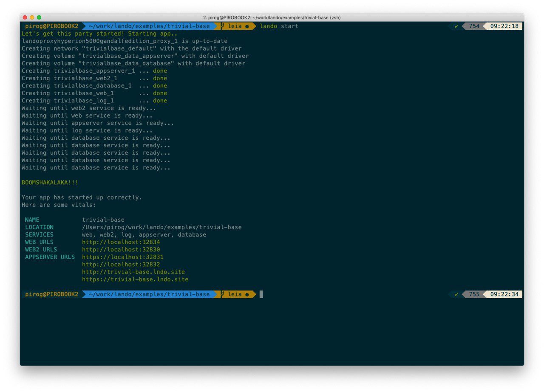The width and height of the screenshot is (544, 392).
Task: Click the green checkmark next to 755
Action: (x=456, y=294)
